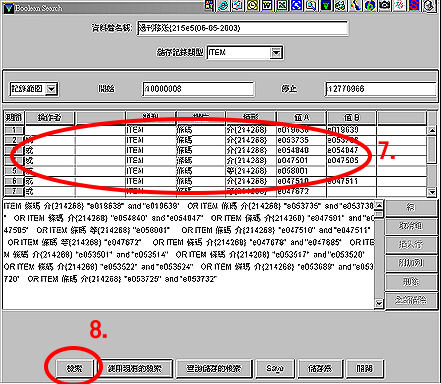Click the Save button
This screenshot has height=384, width=441.
point(275,369)
